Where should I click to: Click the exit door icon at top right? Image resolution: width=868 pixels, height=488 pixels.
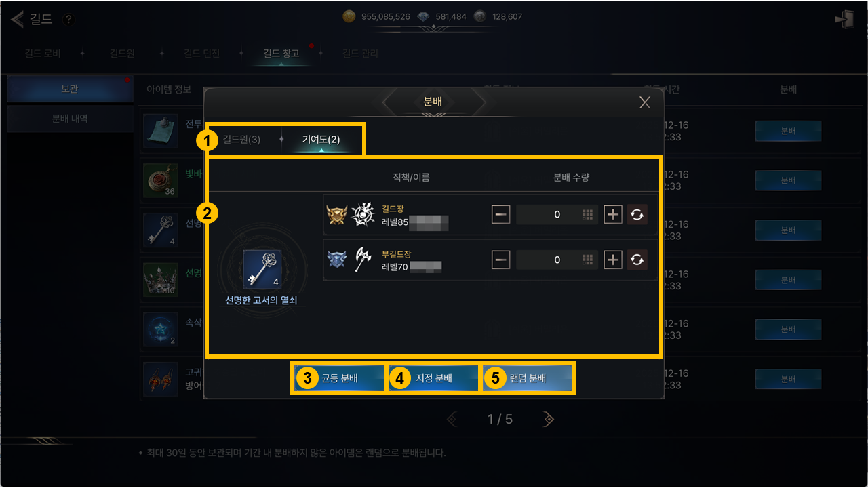tap(844, 19)
